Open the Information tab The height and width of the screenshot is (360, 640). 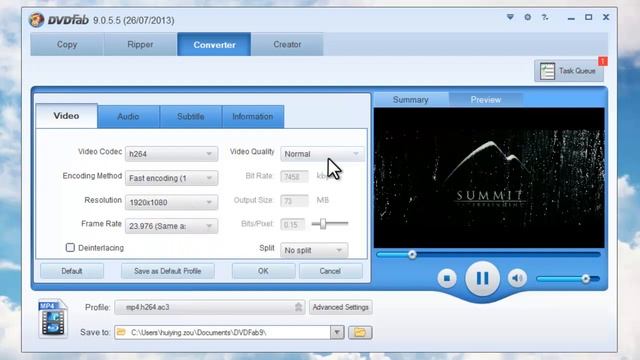point(253,116)
